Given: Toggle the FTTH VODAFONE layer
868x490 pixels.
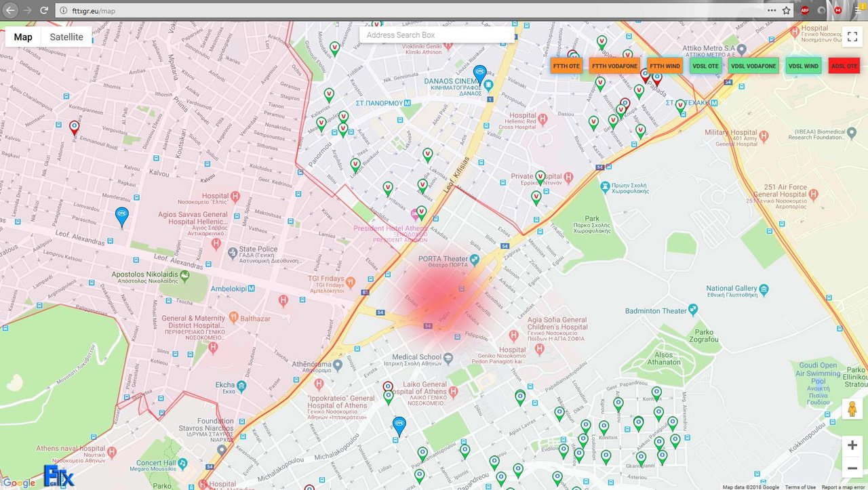Looking at the screenshot, I should click(614, 66).
